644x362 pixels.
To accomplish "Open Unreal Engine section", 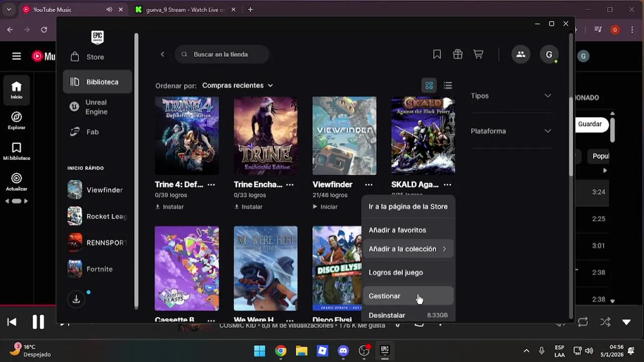I will click(x=96, y=107).
